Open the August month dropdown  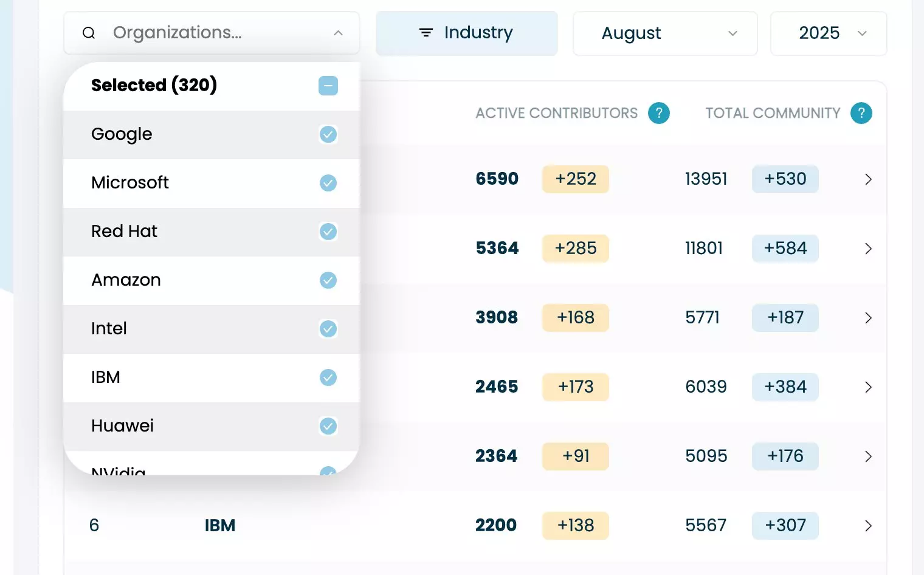(x=665, y=33)
